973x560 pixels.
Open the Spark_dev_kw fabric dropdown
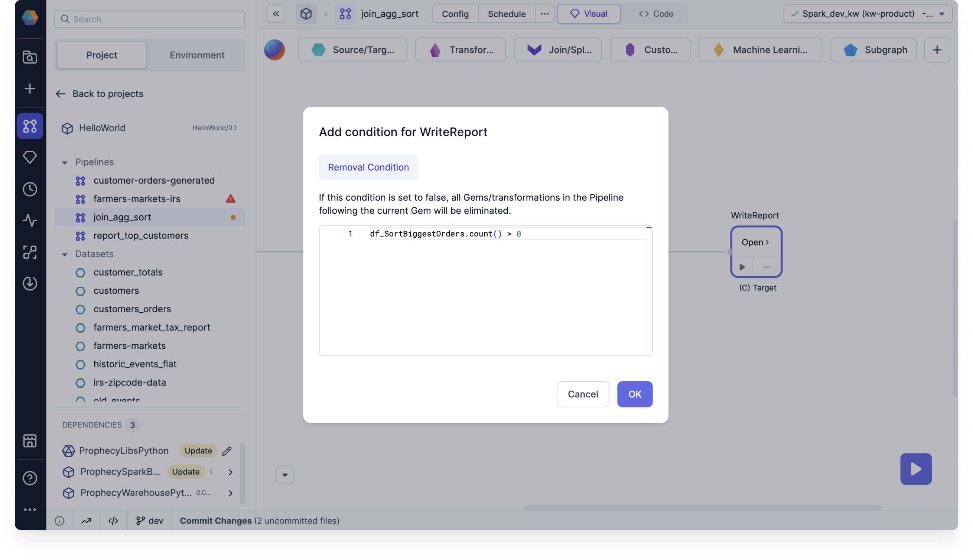coord(941,14)
